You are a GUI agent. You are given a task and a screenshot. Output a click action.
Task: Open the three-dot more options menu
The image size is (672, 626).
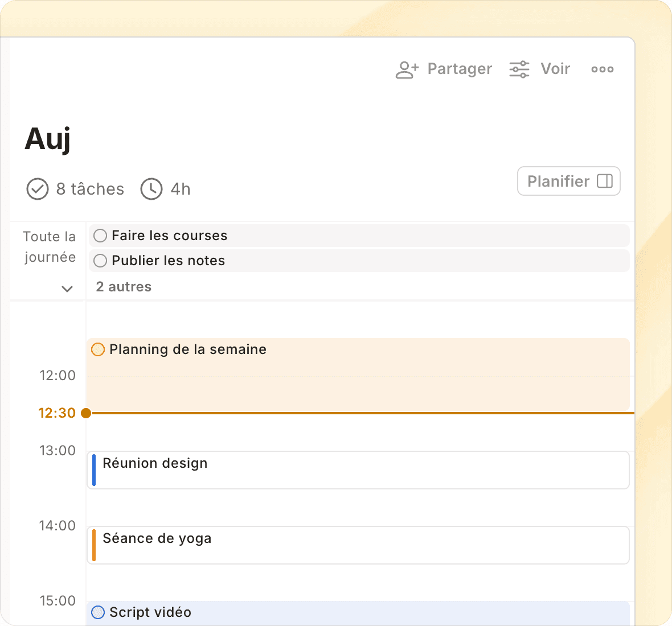pos(602,69)
